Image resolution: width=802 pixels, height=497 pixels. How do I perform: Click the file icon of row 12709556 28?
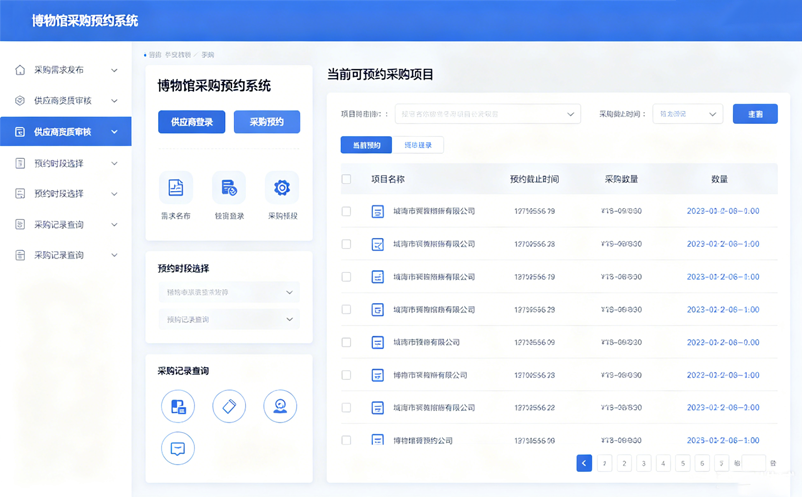coord(377,244)
